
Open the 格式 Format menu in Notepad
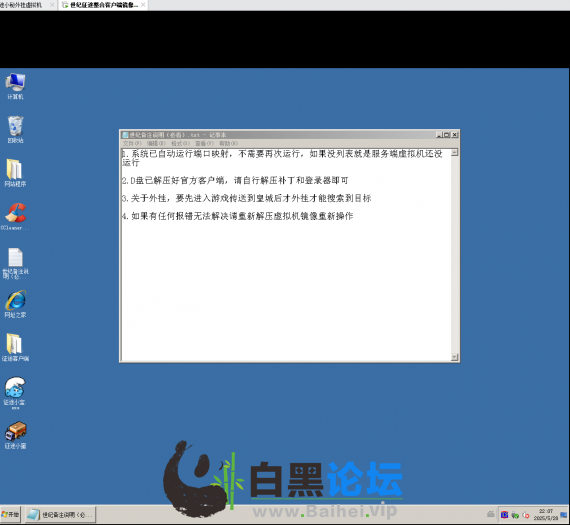coord(180,143)
